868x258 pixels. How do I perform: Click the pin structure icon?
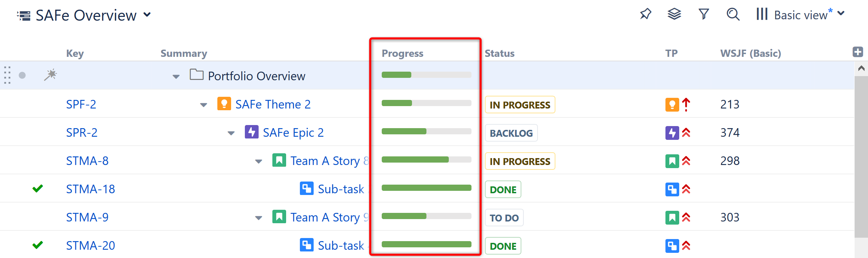pyautogui.click(x=645, y=14)
